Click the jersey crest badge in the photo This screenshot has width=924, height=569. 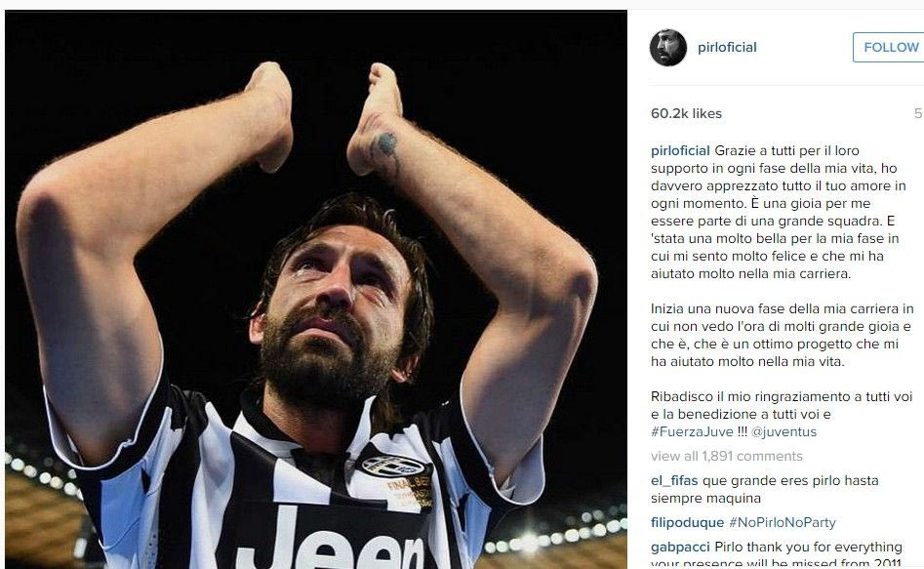[393, 466]
